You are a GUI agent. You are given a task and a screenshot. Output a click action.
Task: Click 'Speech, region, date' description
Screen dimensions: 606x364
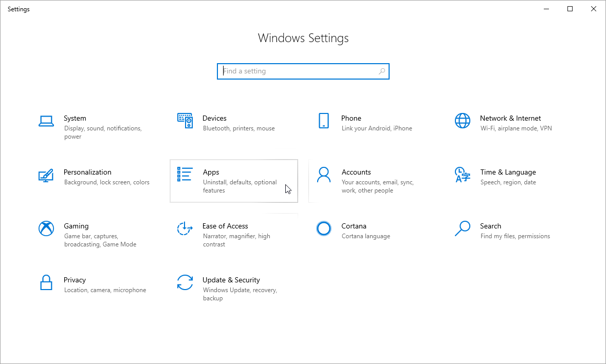[x=508, y=182]
